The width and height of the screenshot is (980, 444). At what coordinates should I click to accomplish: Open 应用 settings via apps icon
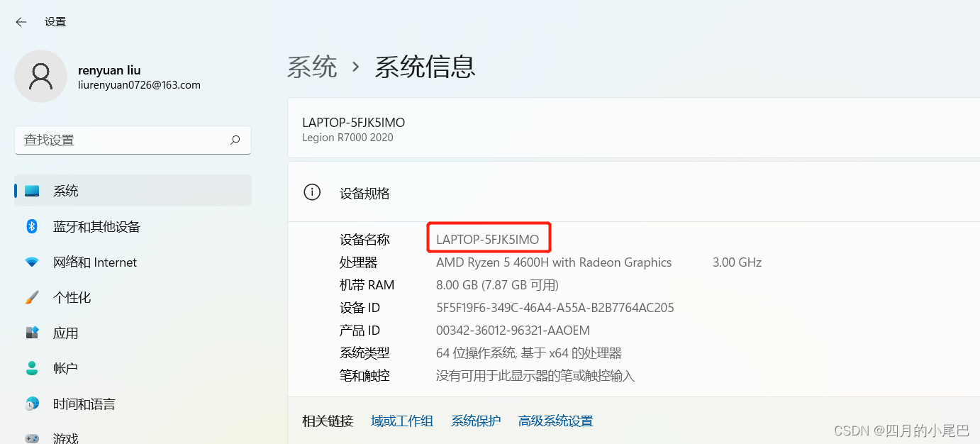coord(31,333)
